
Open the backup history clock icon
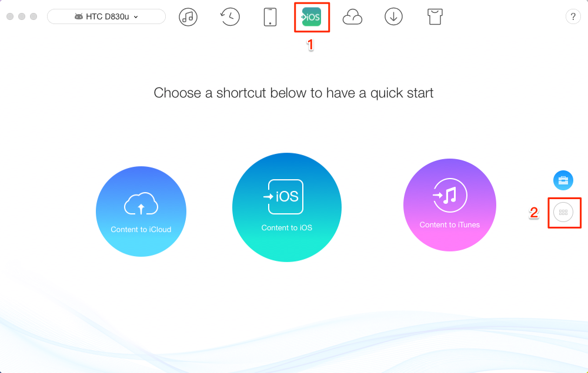[229, 17]
